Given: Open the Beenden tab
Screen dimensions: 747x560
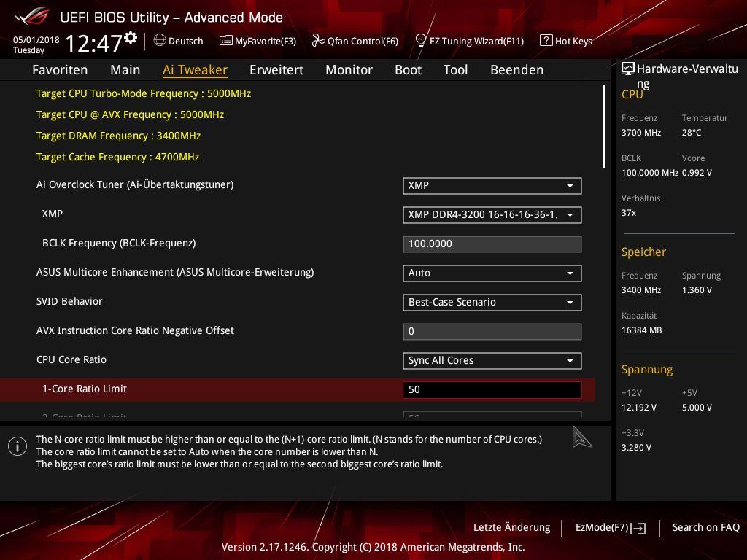Looking at the screenshot, I should pyautogui.click(x=517, y=70).
